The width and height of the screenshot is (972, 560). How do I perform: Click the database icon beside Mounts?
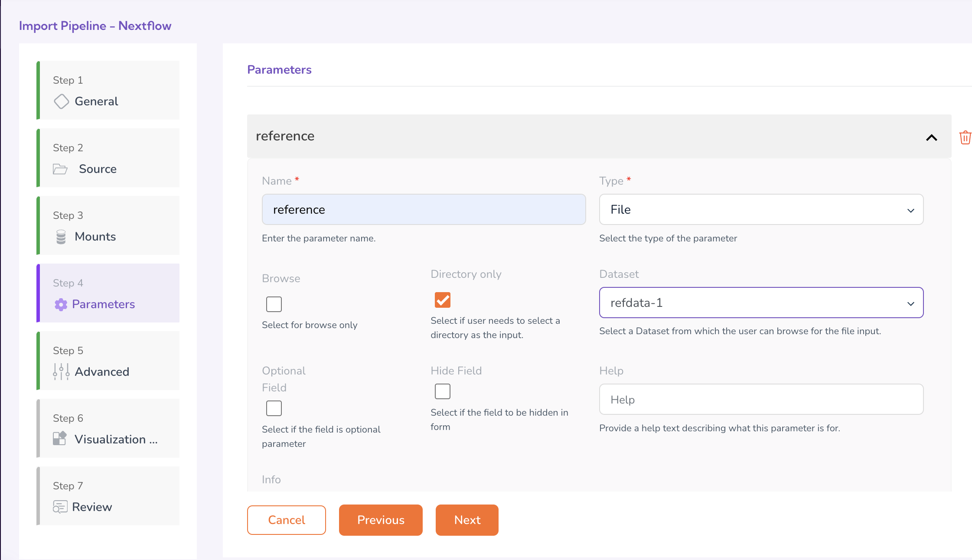point(61,237)
